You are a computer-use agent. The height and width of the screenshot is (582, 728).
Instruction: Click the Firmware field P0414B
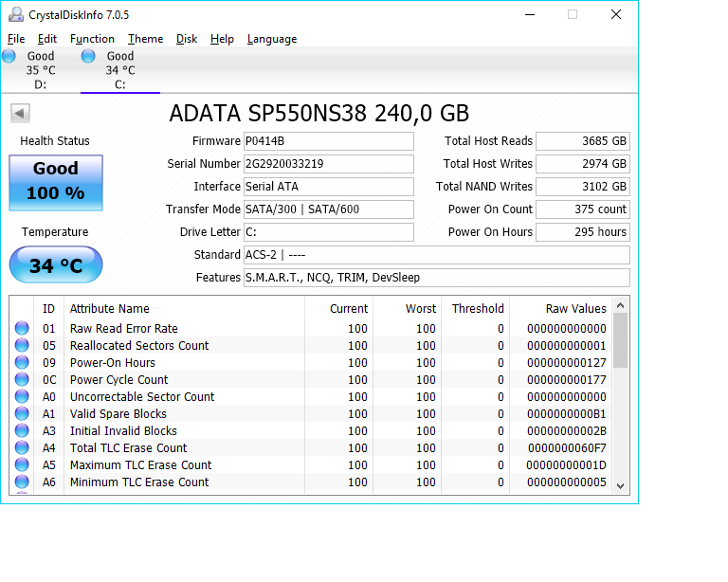[x=329, y=141]
